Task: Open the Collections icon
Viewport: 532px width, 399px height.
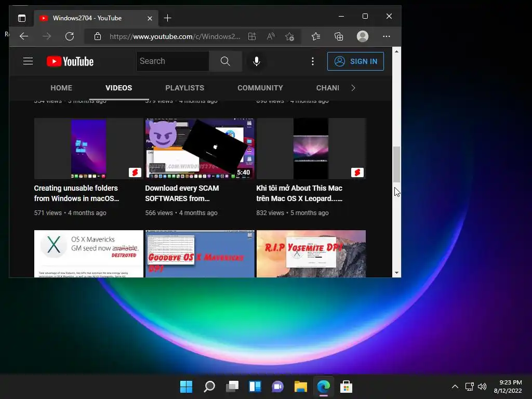Action: [339, 36]
